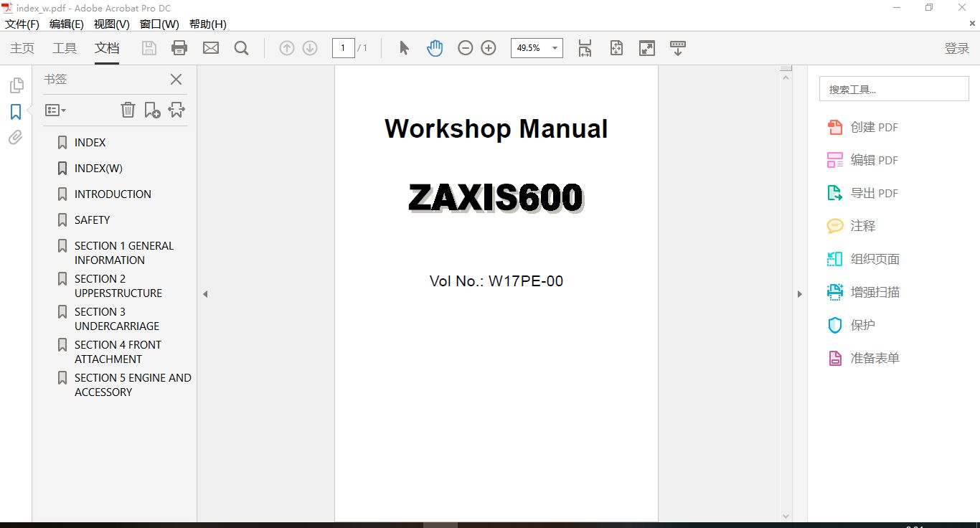The height and width of the screenshot is (528, 980).
Task: Click the 搜索工具 search field
Action: 894,89
